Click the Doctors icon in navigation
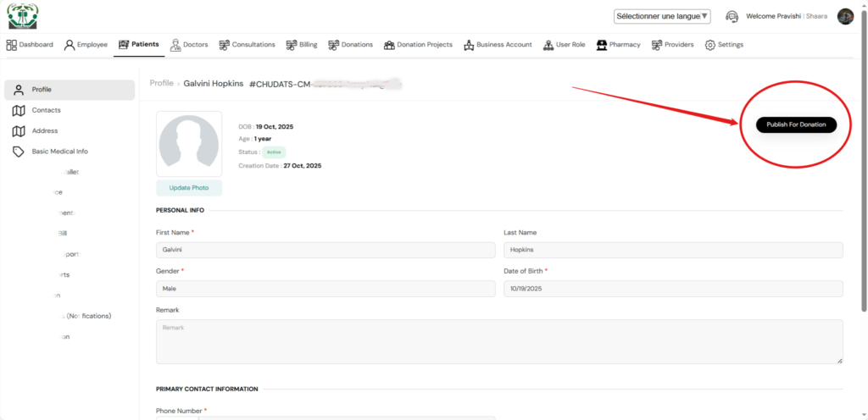 click(x=175, y=45)
